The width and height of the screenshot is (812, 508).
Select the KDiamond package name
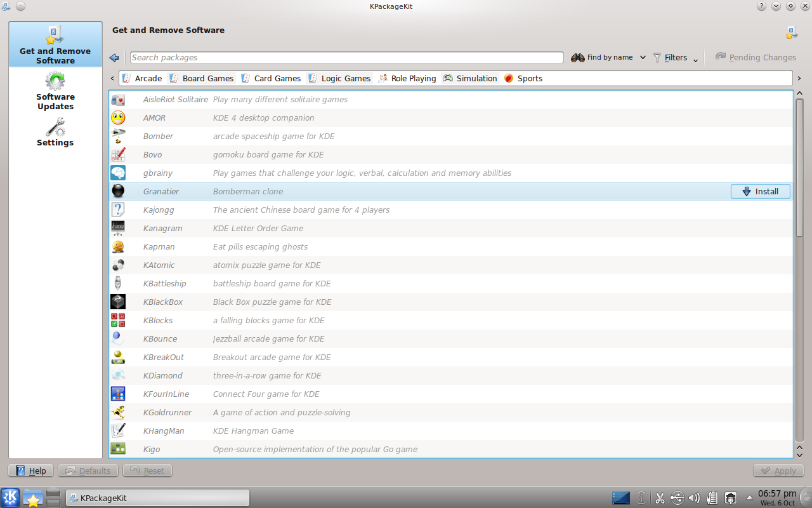[162, 376]
